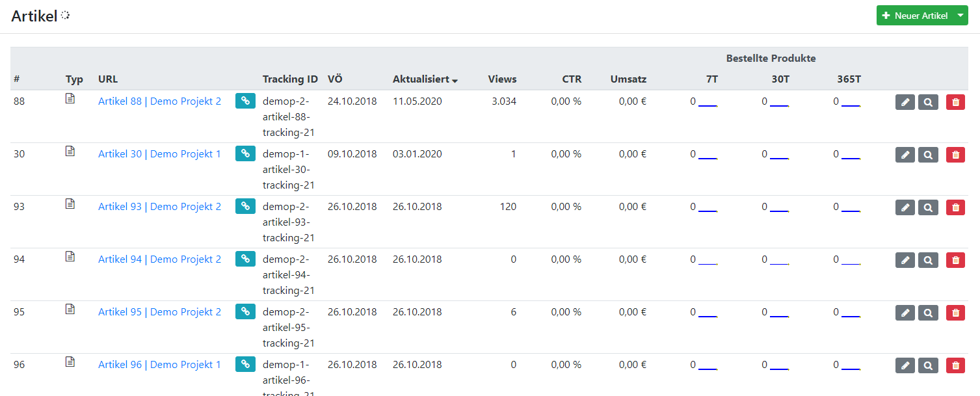
Task: Open link Artikel 30 | Demo Projekt 1
Action: [159, 154]
